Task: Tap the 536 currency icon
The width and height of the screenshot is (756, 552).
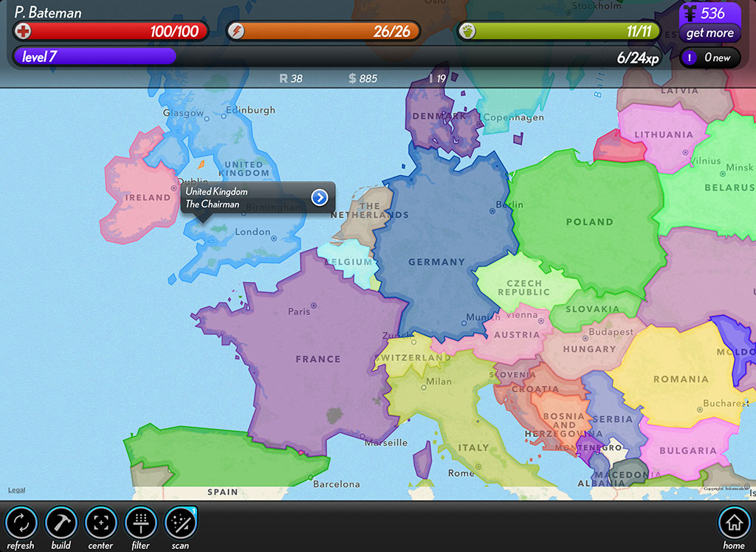Action: click(x=690, y=13)
